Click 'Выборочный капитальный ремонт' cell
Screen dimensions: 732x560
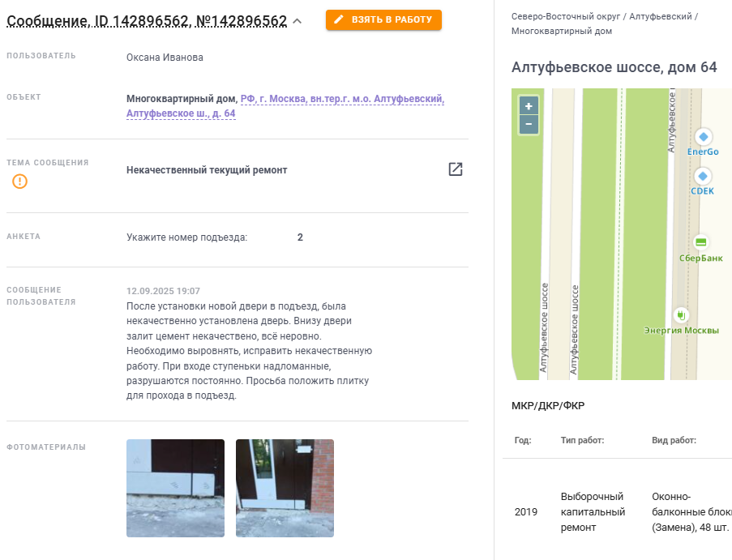click(593, 512)
